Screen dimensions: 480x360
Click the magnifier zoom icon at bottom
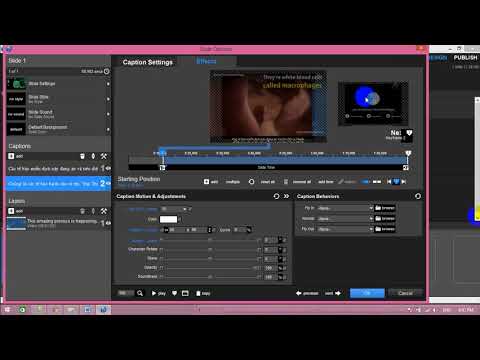point(140,293)
